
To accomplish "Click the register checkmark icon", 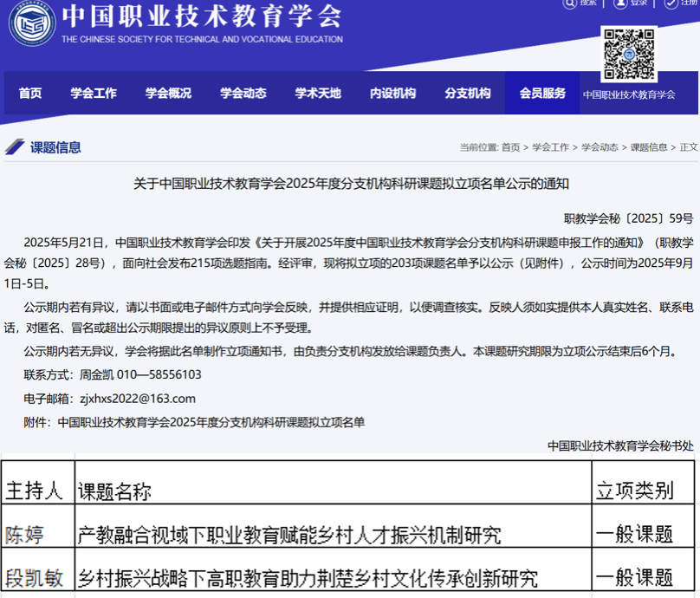I will click(671, 3).
